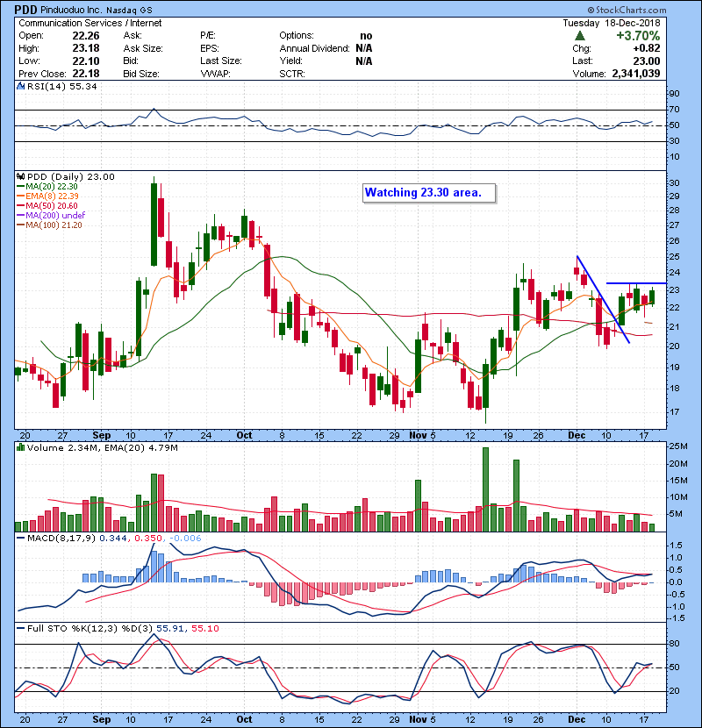Viewport: 702px width, 728px height.
Task: Click the Chg value +0.82
Action: (646, 48)
